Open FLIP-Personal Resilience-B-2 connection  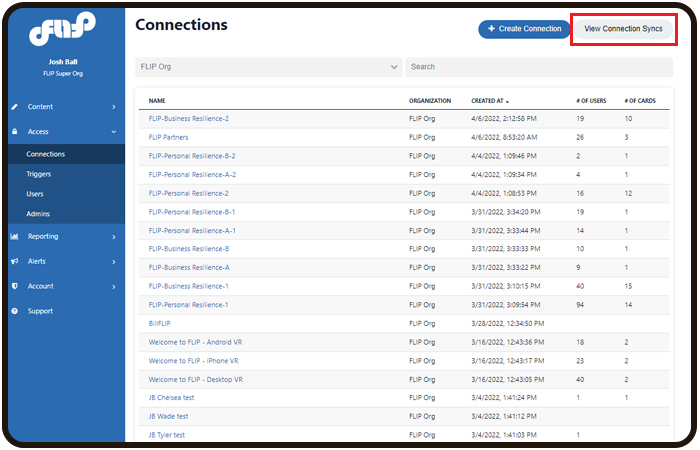(x=192, y=156)
